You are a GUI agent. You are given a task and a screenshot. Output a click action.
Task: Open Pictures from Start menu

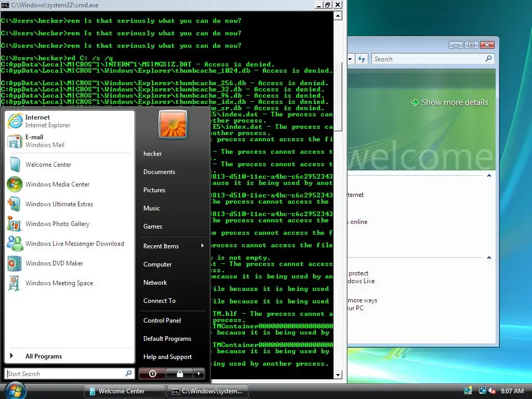(154, 190)
